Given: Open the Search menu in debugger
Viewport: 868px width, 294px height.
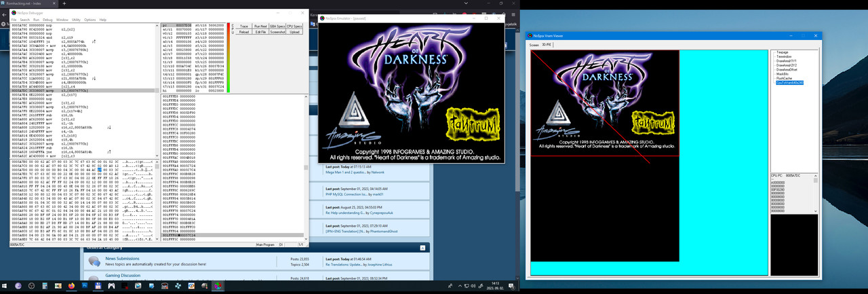Looking at the screenshot, I should (24, 20).
